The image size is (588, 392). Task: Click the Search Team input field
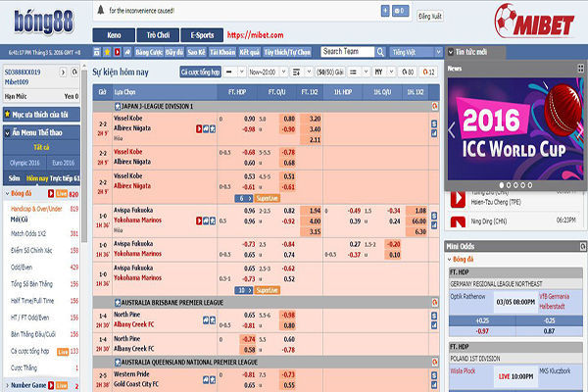(x=348, y=52)
